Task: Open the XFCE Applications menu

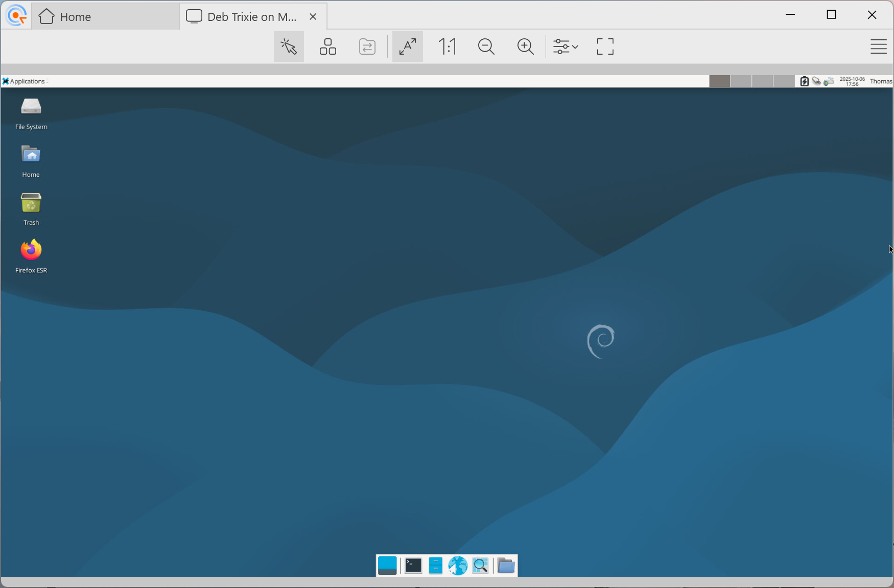Action: [x=24, y=81]
